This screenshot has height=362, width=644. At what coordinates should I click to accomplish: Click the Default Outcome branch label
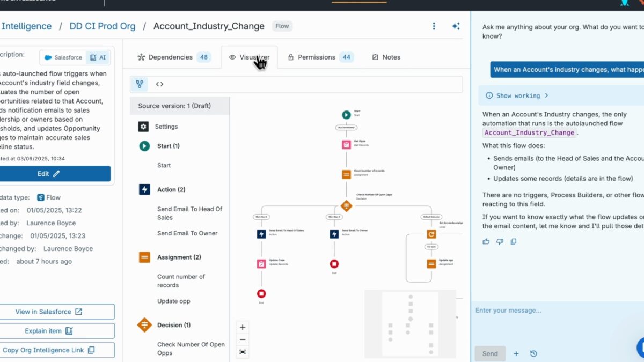click(431, 217)
